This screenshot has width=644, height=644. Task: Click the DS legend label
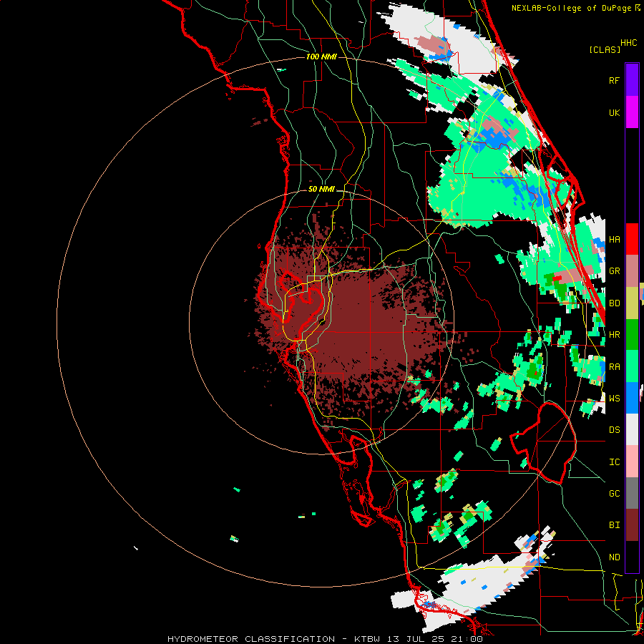(x=614, y=430)
